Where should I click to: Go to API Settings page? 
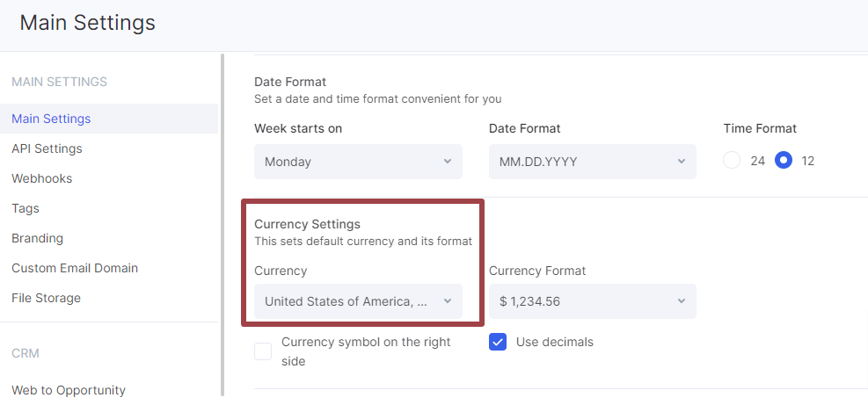point(47,148)
